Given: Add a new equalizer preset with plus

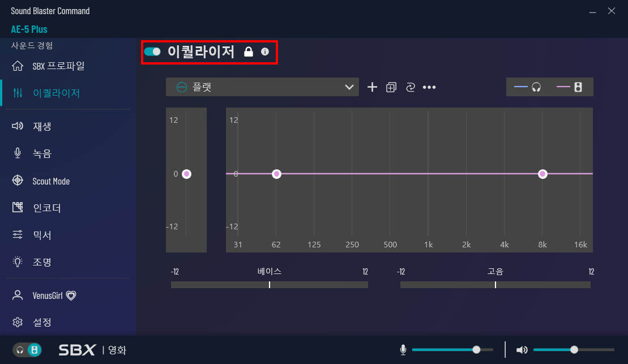Looking at the screenshot, I should tap(372, 87).
